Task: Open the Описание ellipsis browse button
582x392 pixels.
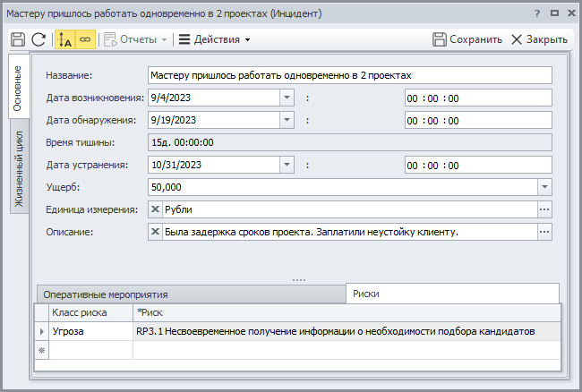Action: (544, 232)
